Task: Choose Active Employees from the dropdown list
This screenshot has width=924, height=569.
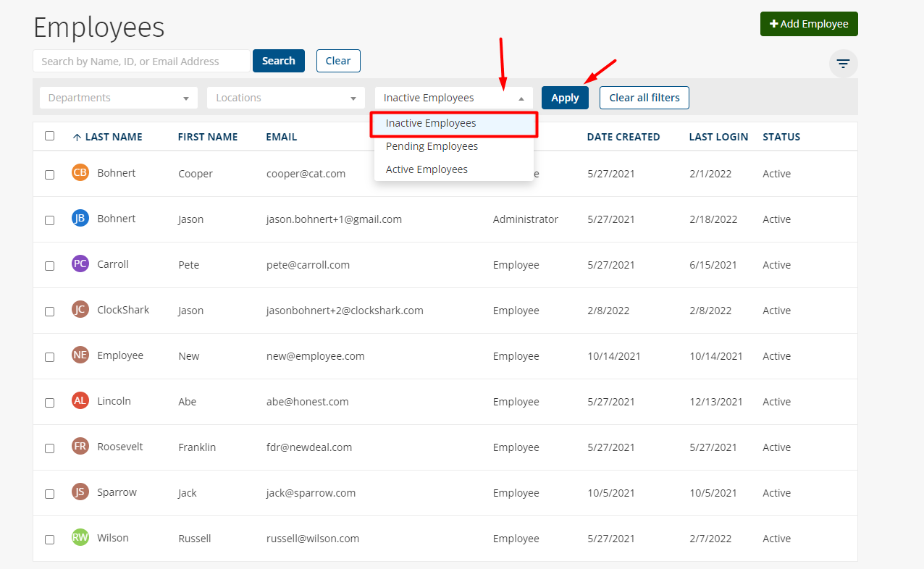Action: tap(454, 169)
